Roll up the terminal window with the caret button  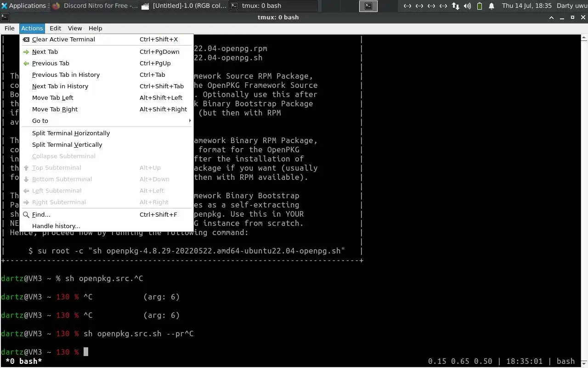coord(552,17)
